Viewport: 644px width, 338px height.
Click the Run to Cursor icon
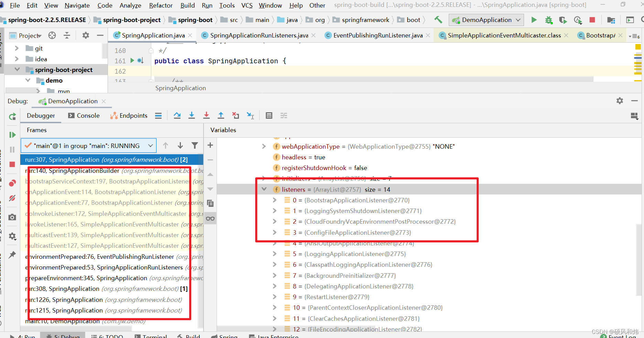(x=250, y=116)
